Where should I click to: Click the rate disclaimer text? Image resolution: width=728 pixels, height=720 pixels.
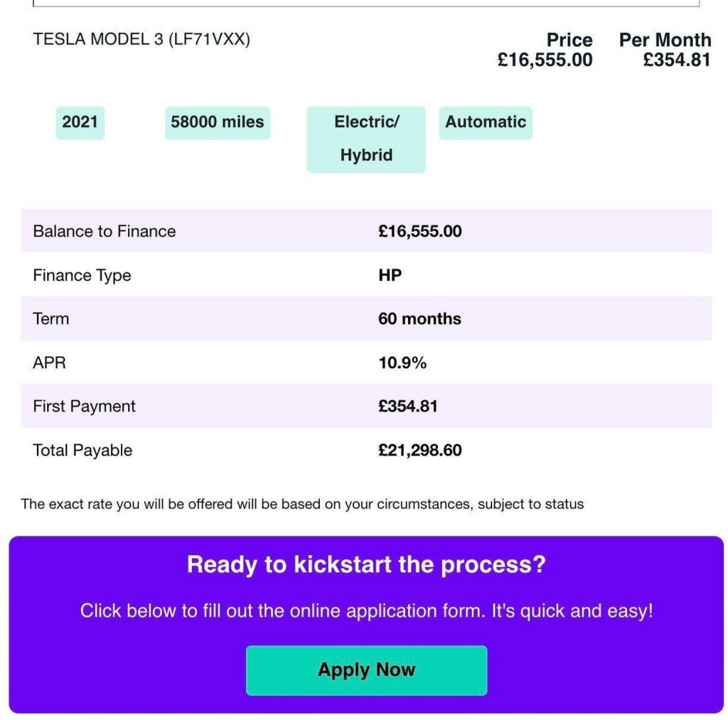[x=301, y=504]
